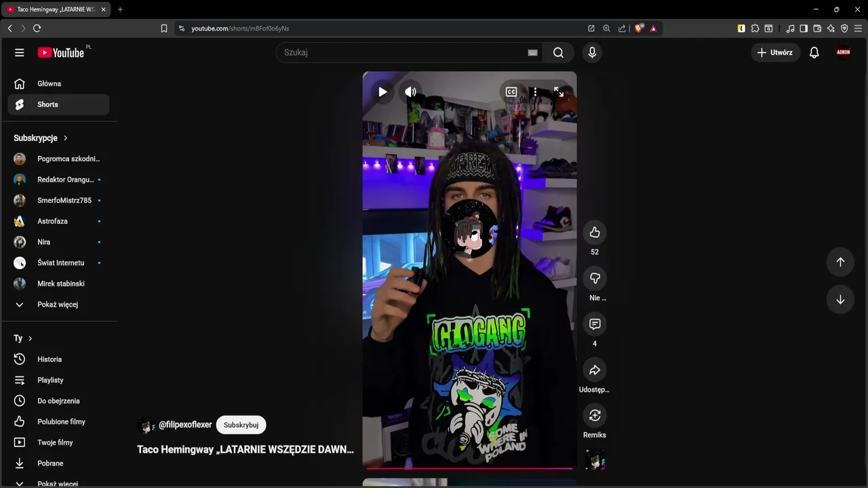Share the page from the address bar

(x=622, y=28)
